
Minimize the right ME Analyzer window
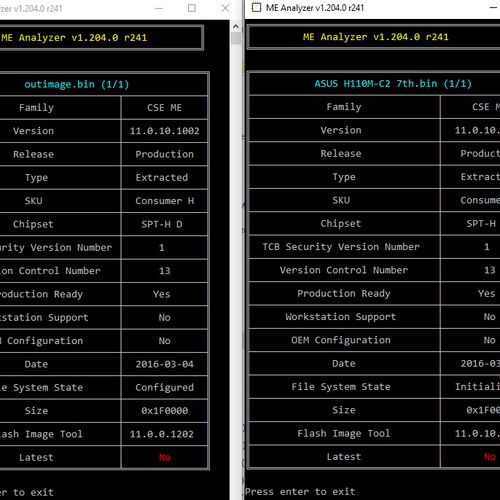[x=493, y=8]
